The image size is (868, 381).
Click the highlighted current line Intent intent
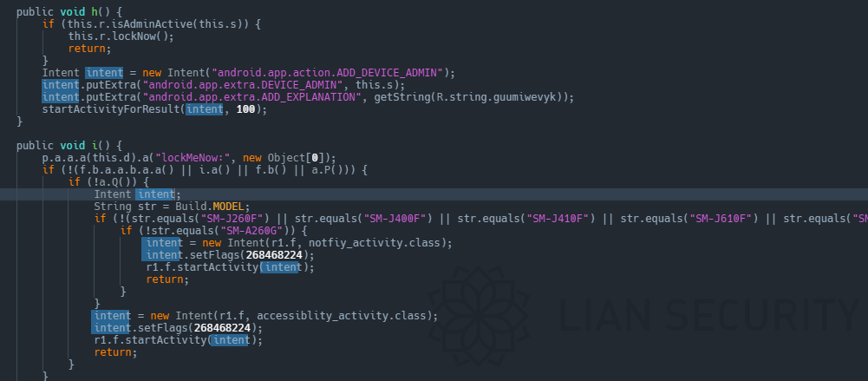coord(134,194)
